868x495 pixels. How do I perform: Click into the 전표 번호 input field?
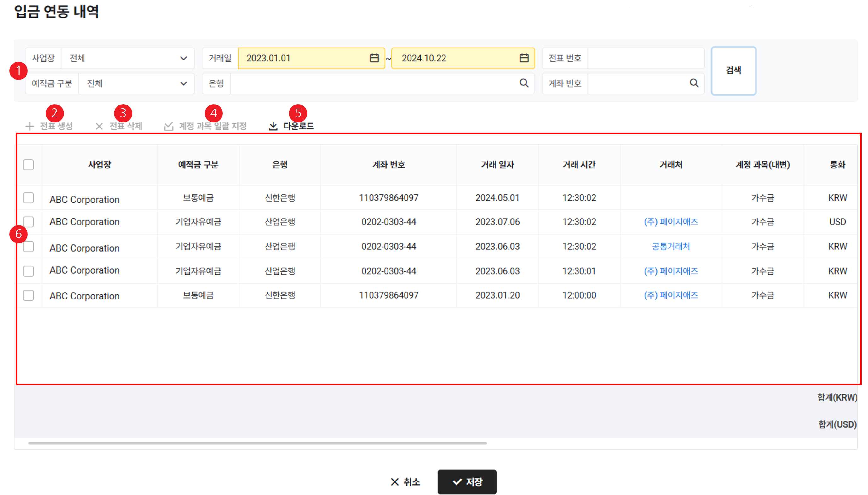click(x=645, y=58)
